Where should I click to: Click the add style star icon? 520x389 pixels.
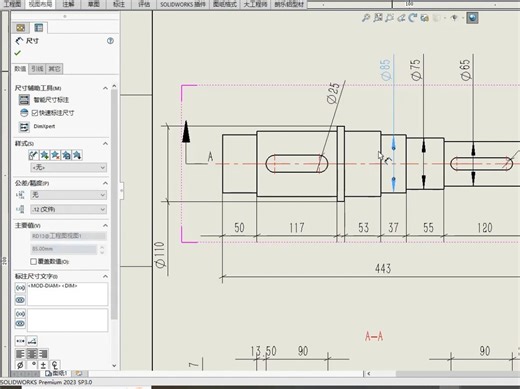pyautogui.click(x=44, y=155)
